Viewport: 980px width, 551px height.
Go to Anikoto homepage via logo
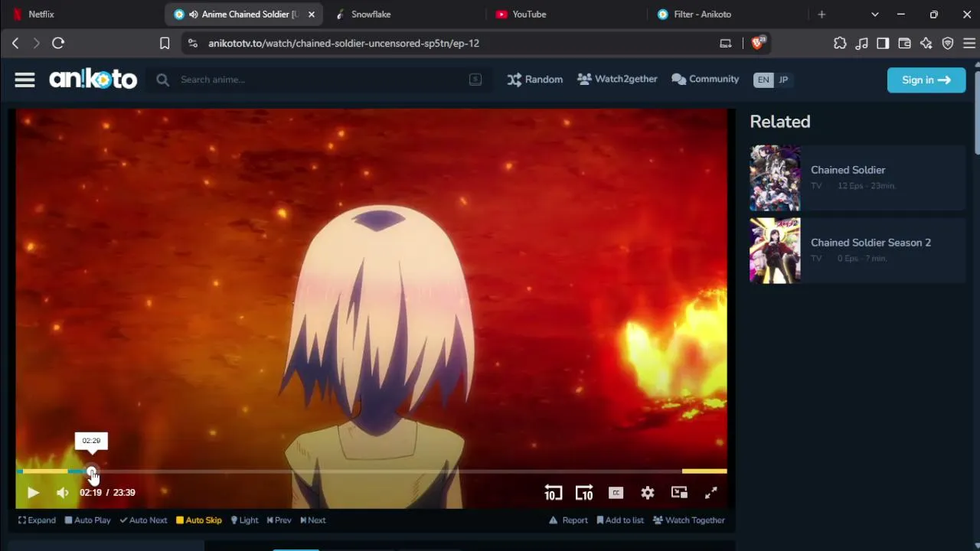[93, 79]
